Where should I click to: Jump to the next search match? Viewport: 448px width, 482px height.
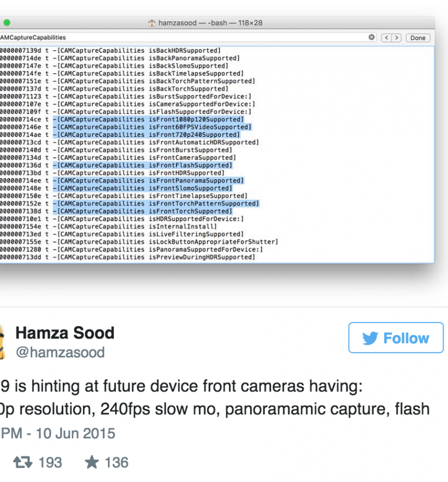(x=397, y=38)
